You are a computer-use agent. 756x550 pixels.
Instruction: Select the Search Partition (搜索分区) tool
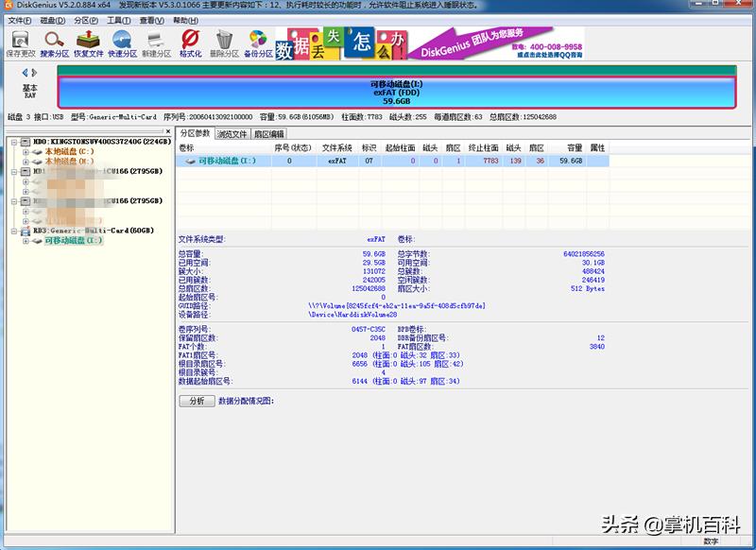[53, 40]
